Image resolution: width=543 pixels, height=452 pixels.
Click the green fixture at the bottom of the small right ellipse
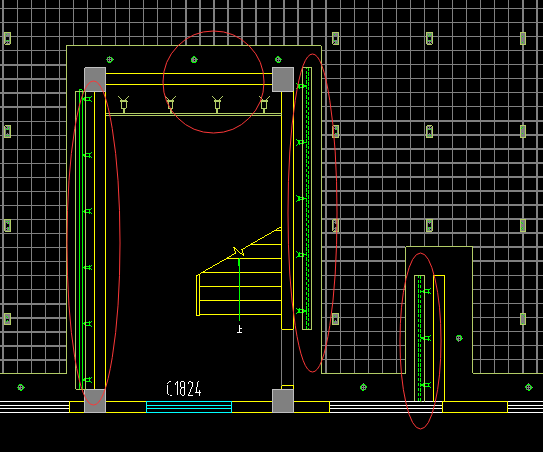click(426, 385)
